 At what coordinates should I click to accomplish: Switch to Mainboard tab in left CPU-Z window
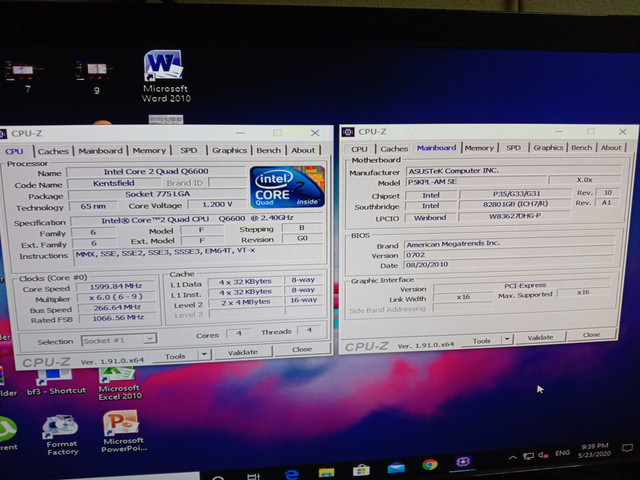(100, 151)
